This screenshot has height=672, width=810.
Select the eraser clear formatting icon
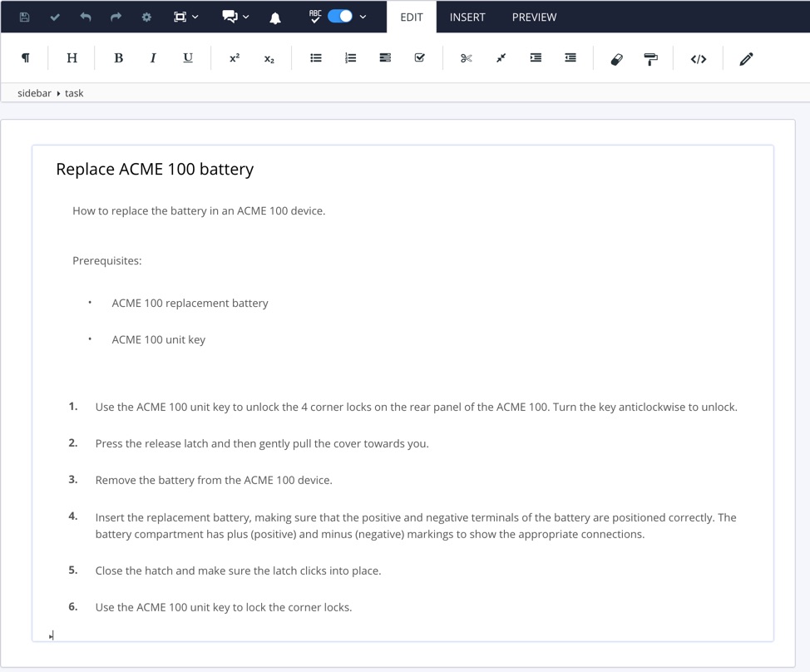tap(616, 58)
